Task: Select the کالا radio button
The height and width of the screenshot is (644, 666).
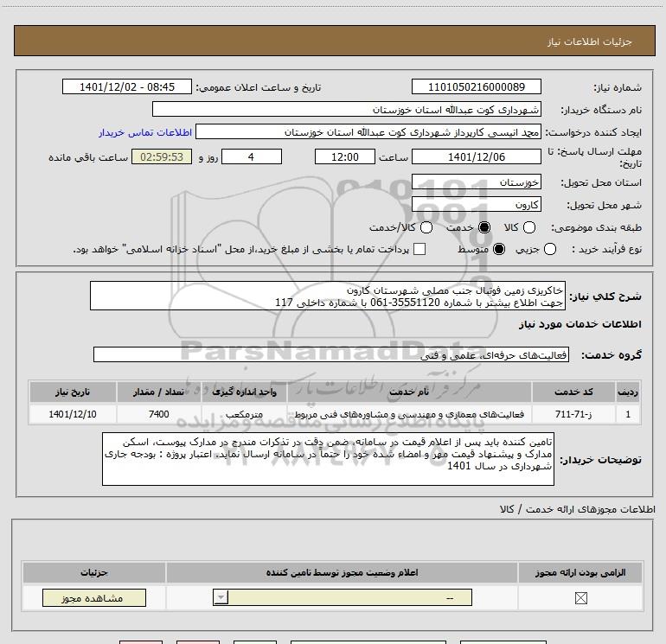Action: click(529, 227)
